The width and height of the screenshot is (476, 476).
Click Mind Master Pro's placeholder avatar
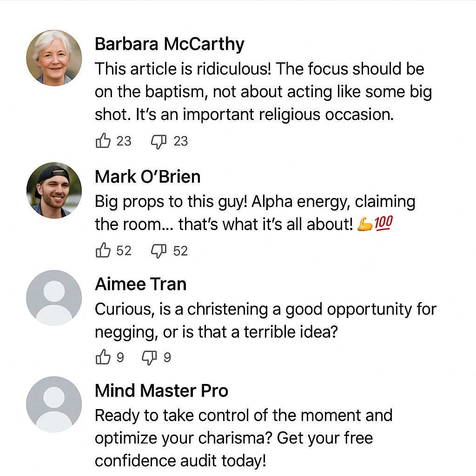(53, 404)
